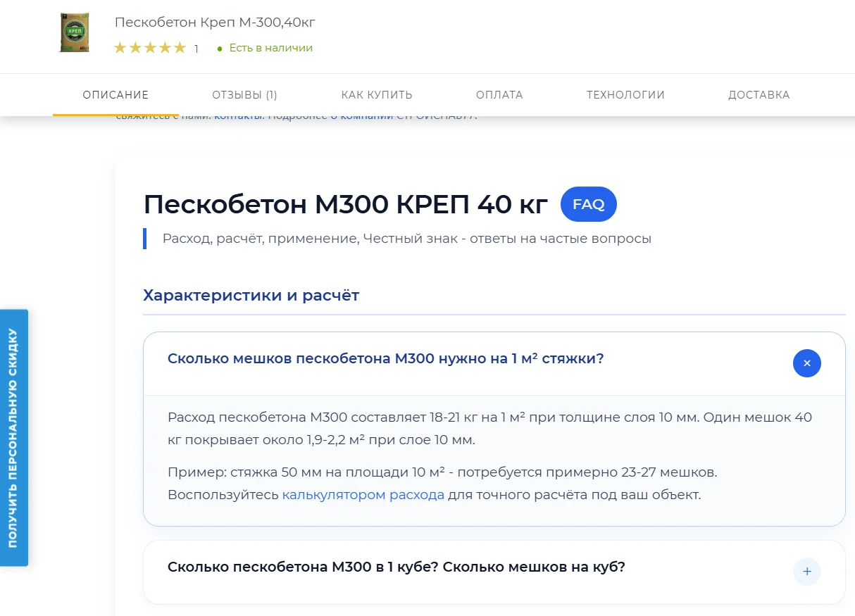Click the five-star rating in the header
This screenshot has width=855, height=616.
point(150,48)
